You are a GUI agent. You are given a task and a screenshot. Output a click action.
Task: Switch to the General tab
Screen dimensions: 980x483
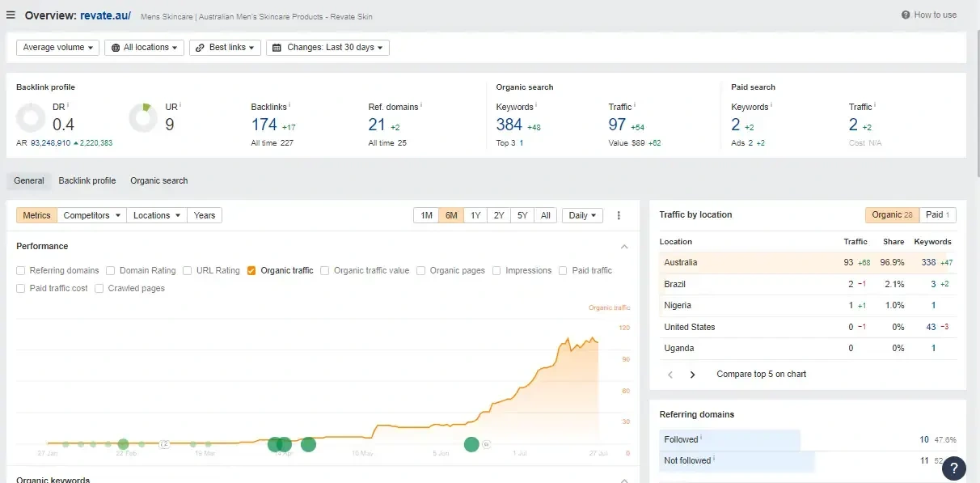[x=29, y=181]
